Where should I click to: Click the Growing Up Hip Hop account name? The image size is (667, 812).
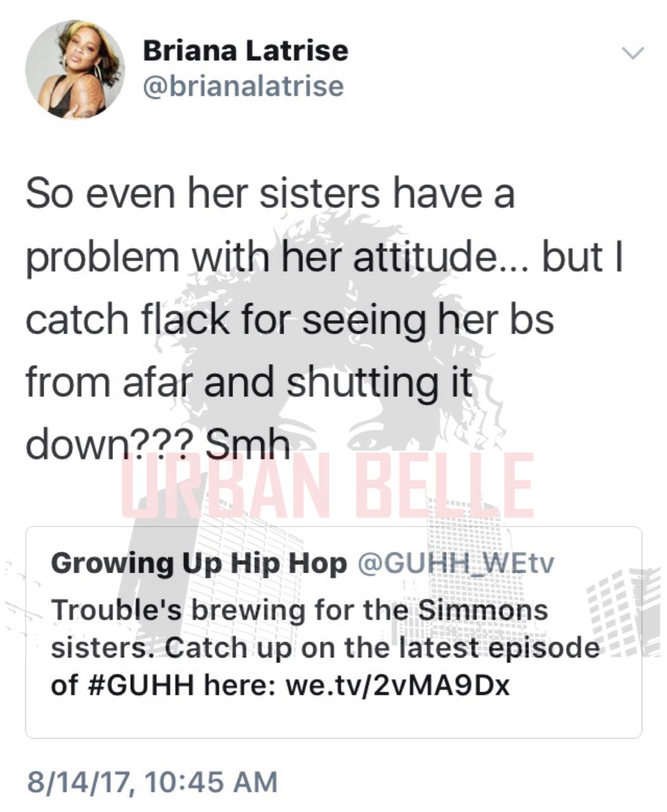198,563
